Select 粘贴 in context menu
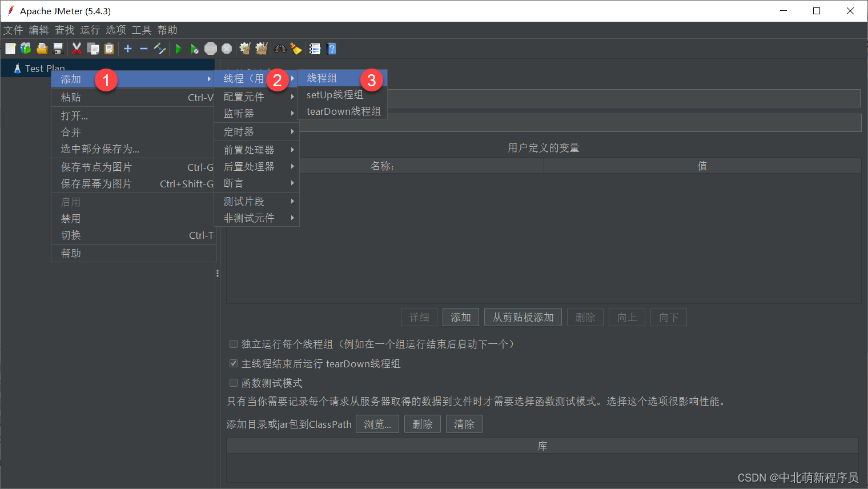The width and height of the screenshot is (868, 489). (x=133, y=97)
